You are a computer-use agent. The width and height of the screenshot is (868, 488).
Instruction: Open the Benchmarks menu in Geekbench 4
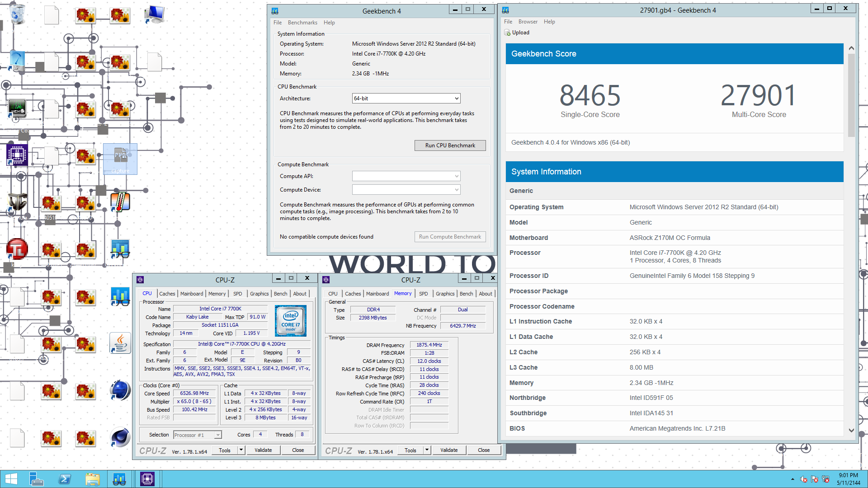point(302,23)
